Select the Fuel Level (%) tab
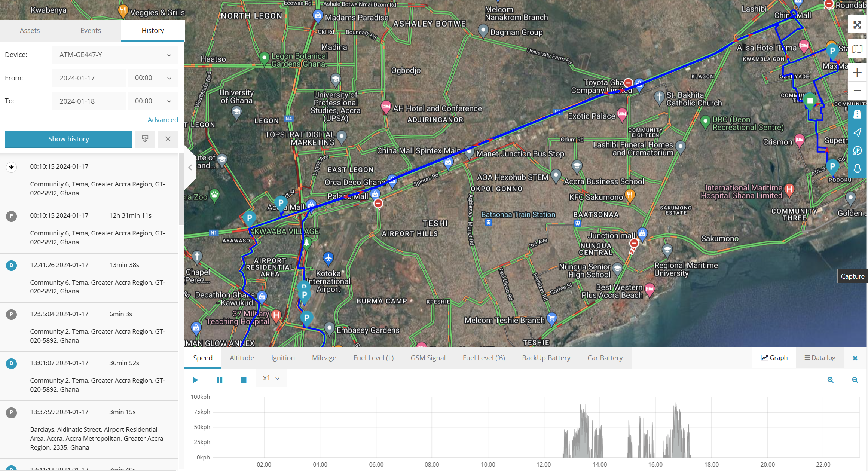Image resolution: width=868 pixels, height=471 pixels. pos(484,358)
